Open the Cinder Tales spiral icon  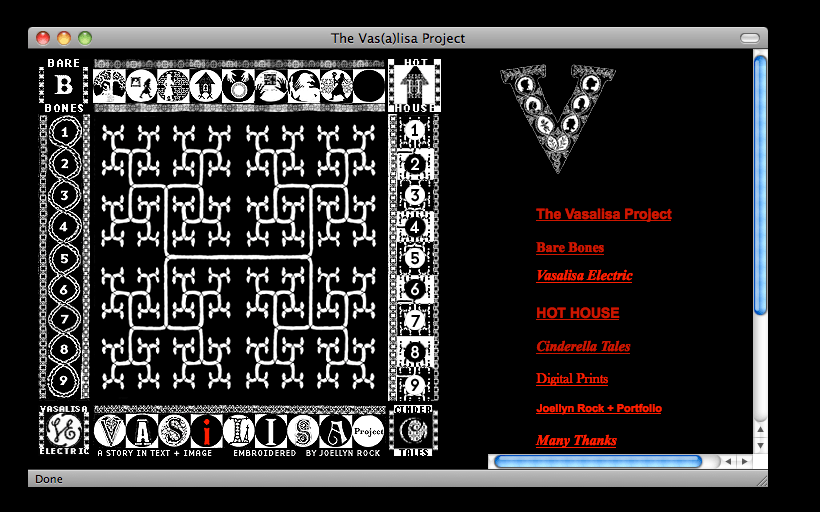413,431
